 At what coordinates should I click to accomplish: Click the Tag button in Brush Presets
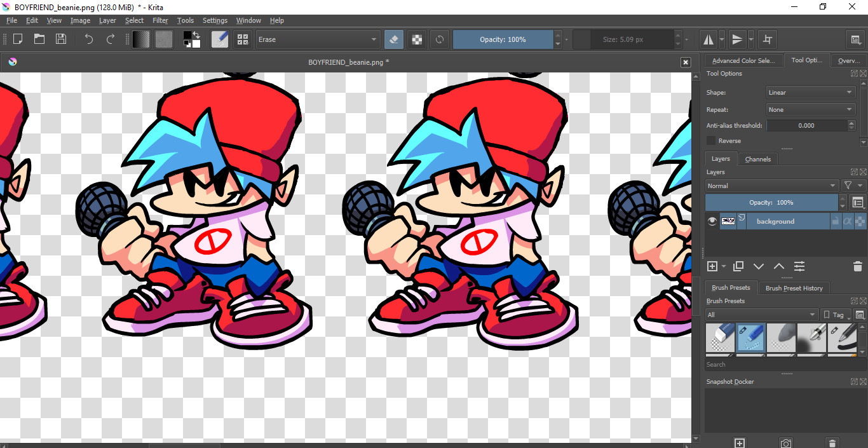pyautogui.click(x=834, y=315)
